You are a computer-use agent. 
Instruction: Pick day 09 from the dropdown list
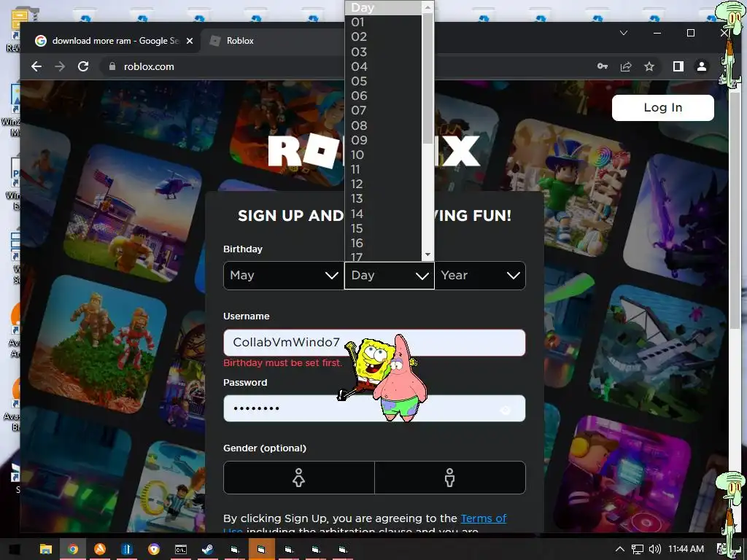[384, 141]
